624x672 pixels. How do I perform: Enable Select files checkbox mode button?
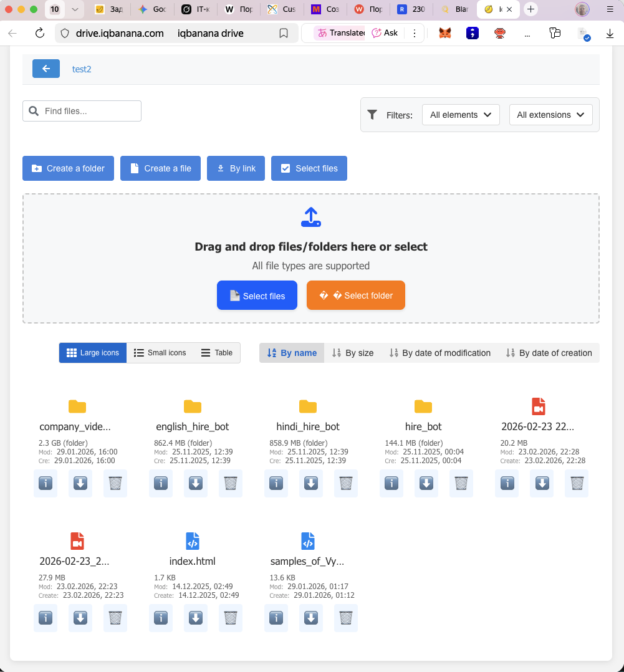click(309, 168)
